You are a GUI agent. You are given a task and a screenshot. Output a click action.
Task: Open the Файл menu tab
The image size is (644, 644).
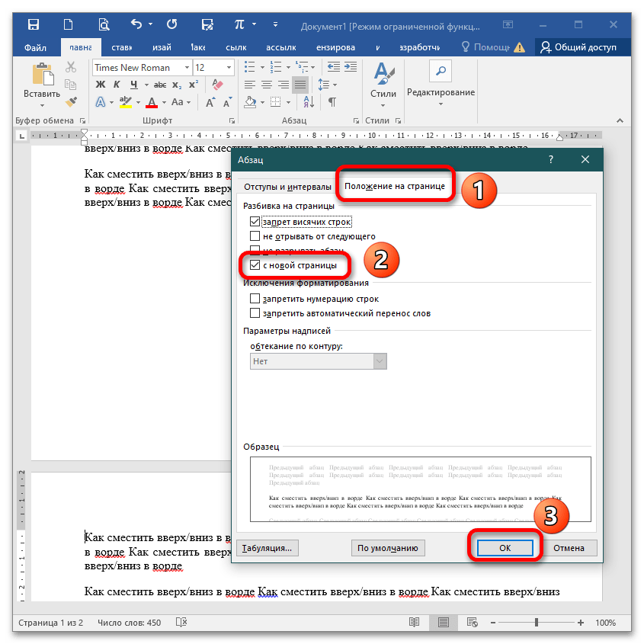(35, 47)
